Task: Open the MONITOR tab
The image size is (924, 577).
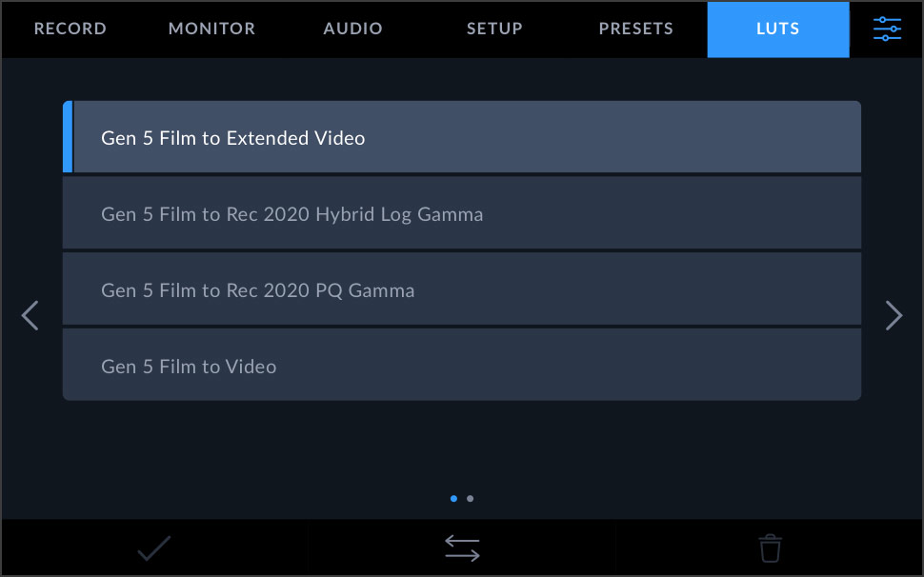Action: click(211, 29)
